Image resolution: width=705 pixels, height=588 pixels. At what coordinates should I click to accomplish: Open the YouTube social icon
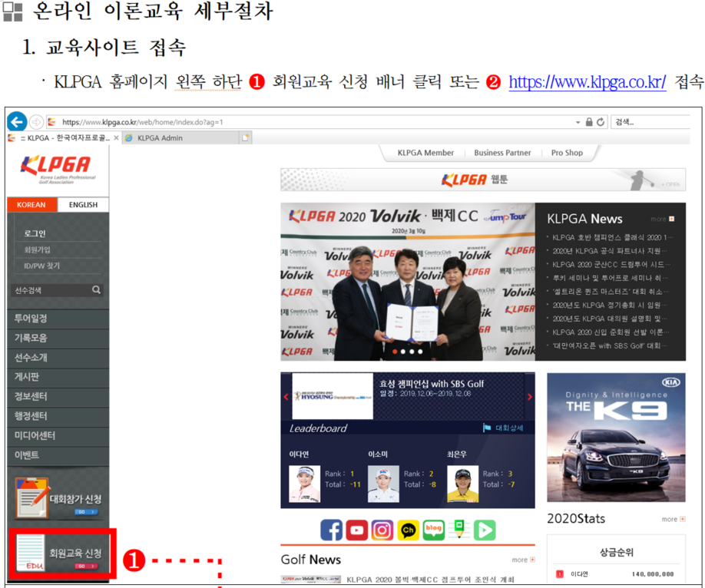(x=356, y=530)
